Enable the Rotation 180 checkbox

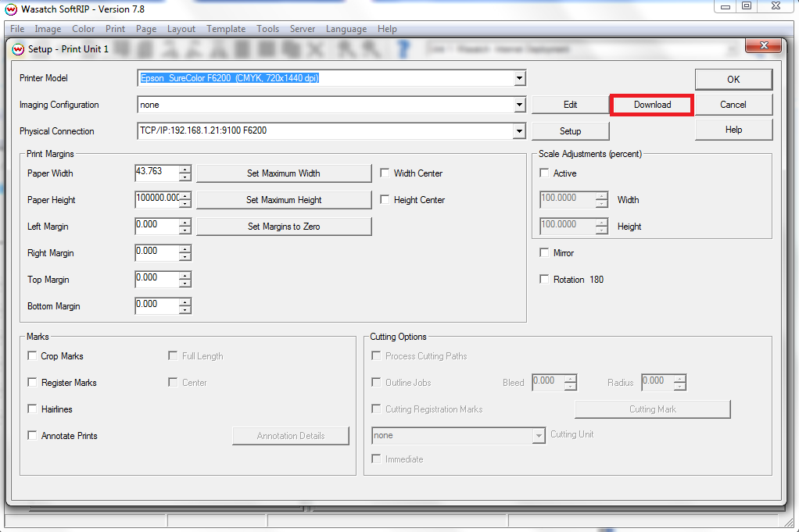[544, 279]
